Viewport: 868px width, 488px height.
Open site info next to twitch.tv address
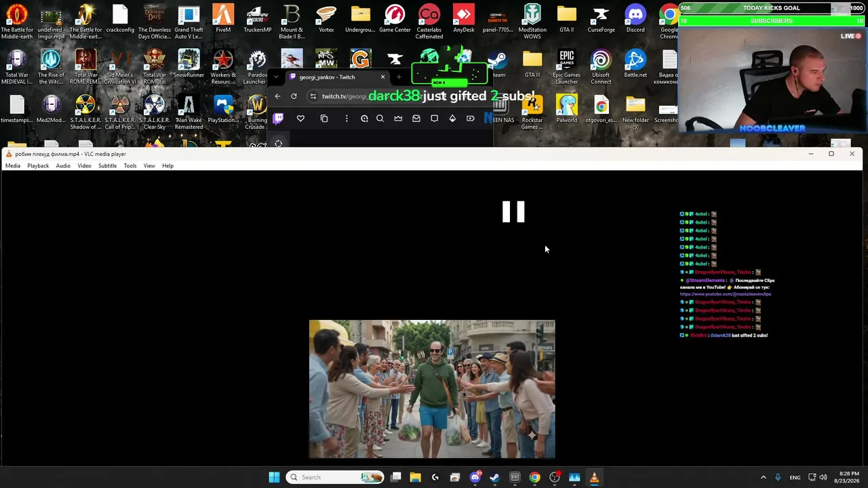[x=313, y=96]
